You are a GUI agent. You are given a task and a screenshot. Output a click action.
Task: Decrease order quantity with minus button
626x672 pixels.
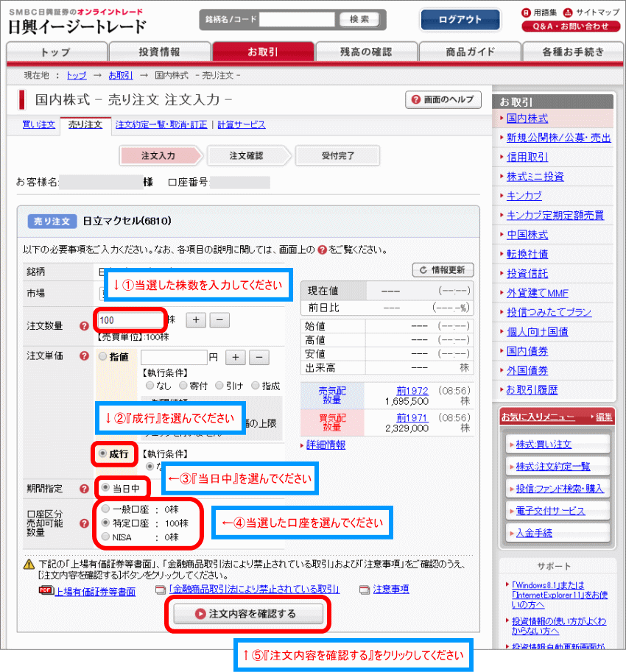[x=219, y=320]
